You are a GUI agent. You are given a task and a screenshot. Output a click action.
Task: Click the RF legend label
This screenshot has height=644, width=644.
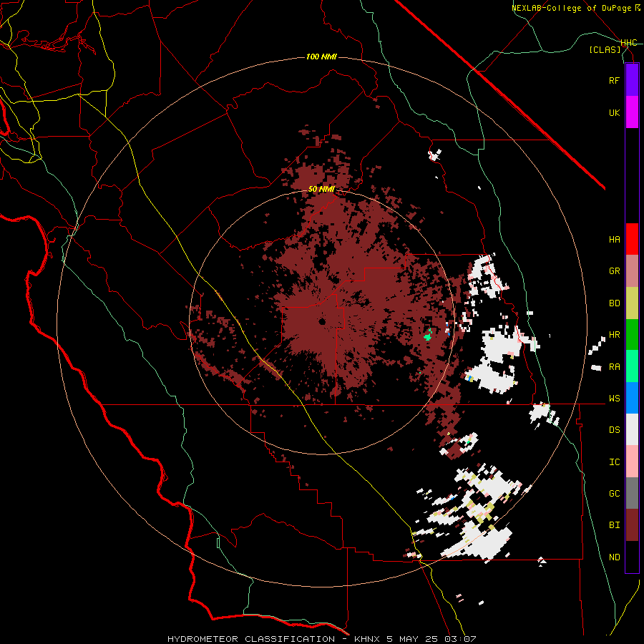(x=614, y=80)
